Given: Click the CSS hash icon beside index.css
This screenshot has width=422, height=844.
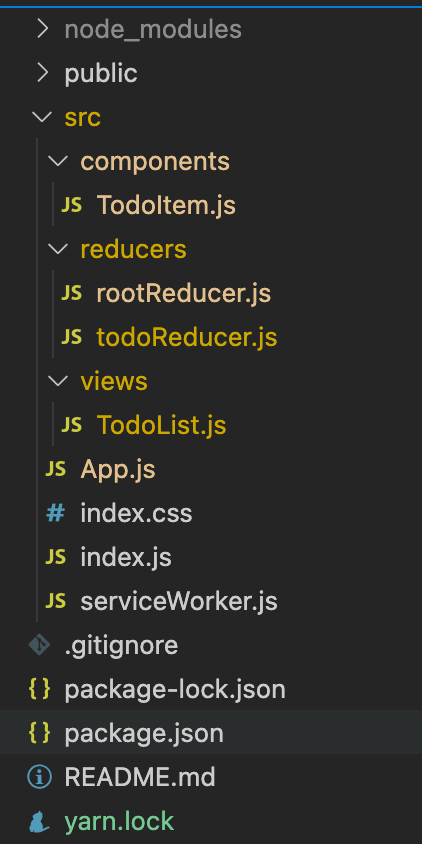Looking at the screenshot, I should click(55, 514).
